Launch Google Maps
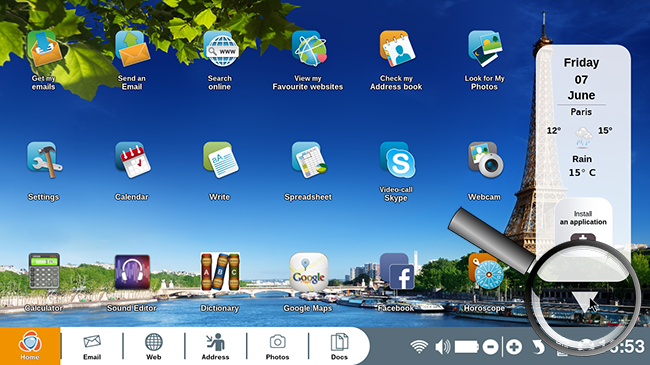 [308, 272]
